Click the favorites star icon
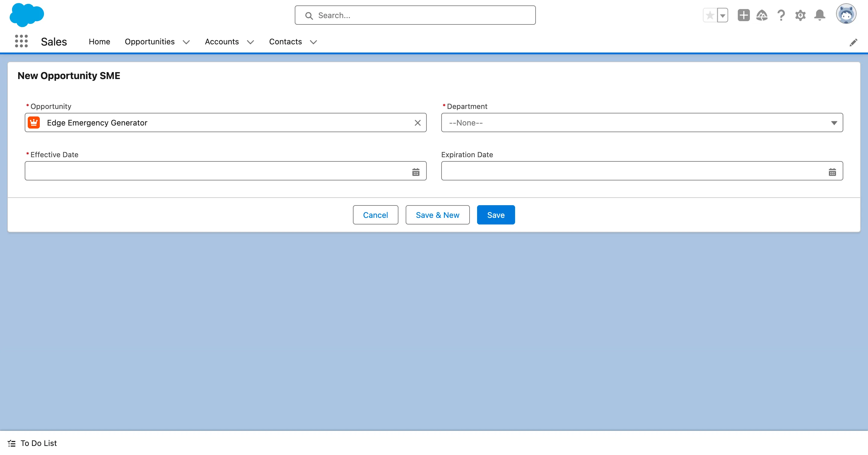This screenshot has width=868, height=455. click(710, 15)
